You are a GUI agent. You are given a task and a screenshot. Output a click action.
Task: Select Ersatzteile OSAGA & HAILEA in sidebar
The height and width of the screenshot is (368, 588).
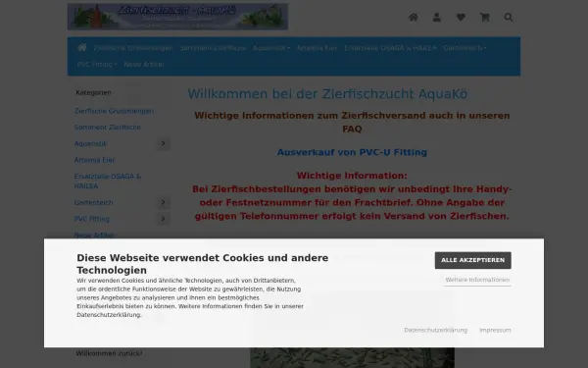108,181
